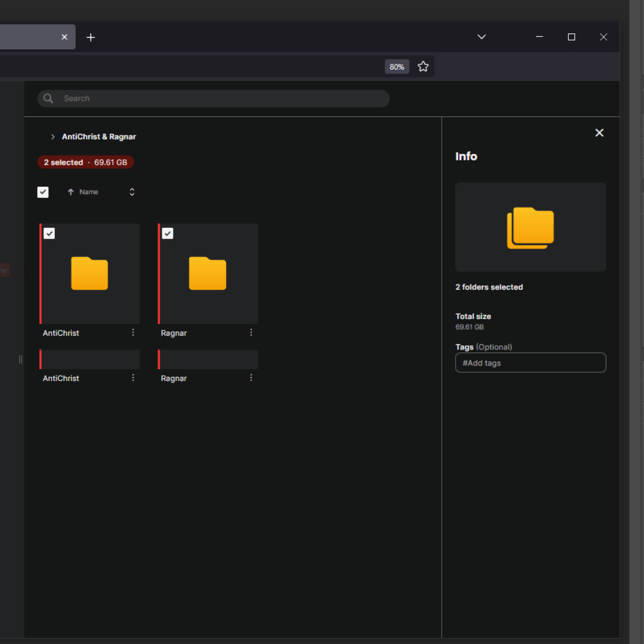The height and width of the screenshot is (644, 644).
Task: Expand the breadcrumb chevron before AntiChrist & Ragnar
Action: [x=52, y=137]
